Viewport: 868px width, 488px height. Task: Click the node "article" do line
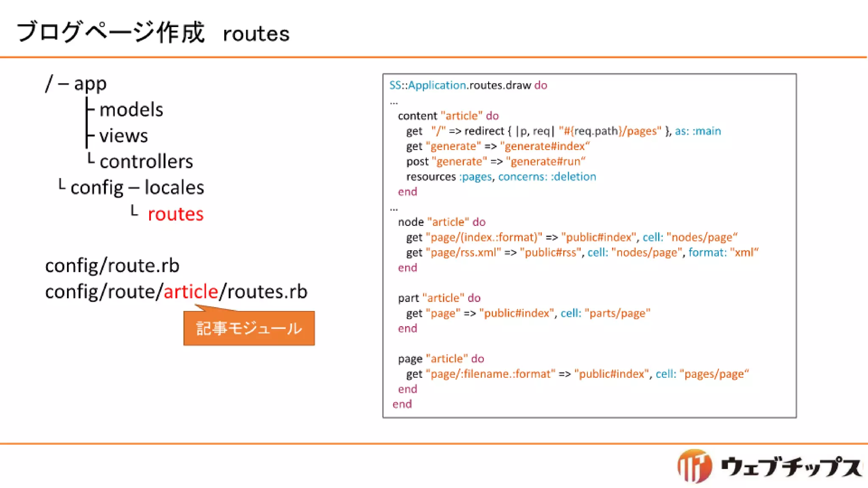point(441,222)
